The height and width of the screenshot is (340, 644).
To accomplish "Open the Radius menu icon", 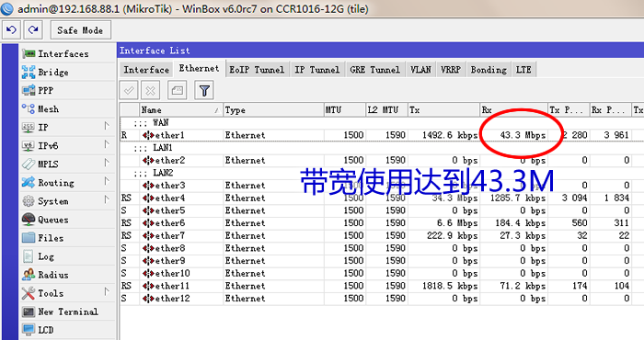I will 29,275.
